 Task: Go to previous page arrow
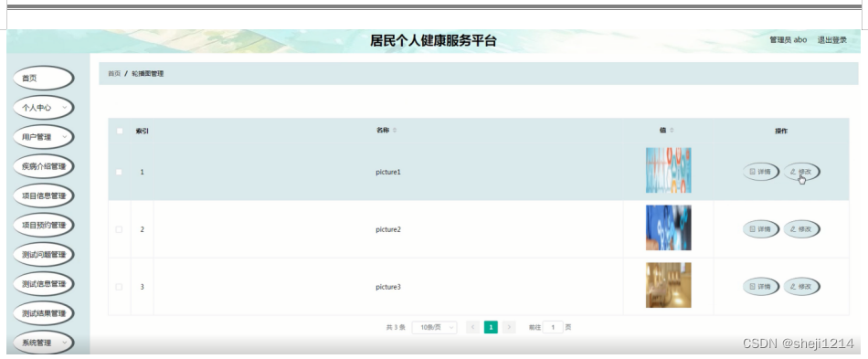(x=472, y=327)
